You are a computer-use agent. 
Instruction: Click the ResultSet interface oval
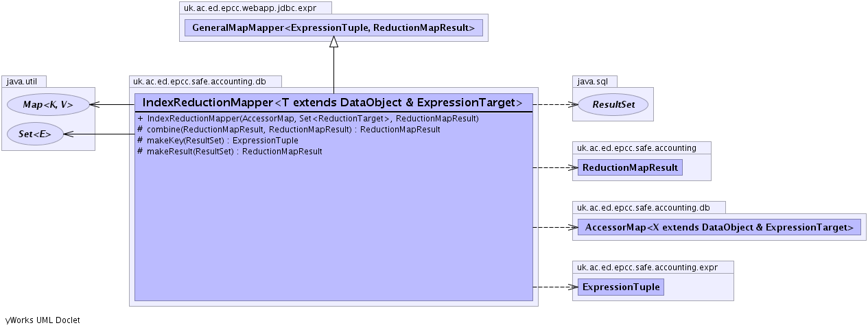click(613, 105)
